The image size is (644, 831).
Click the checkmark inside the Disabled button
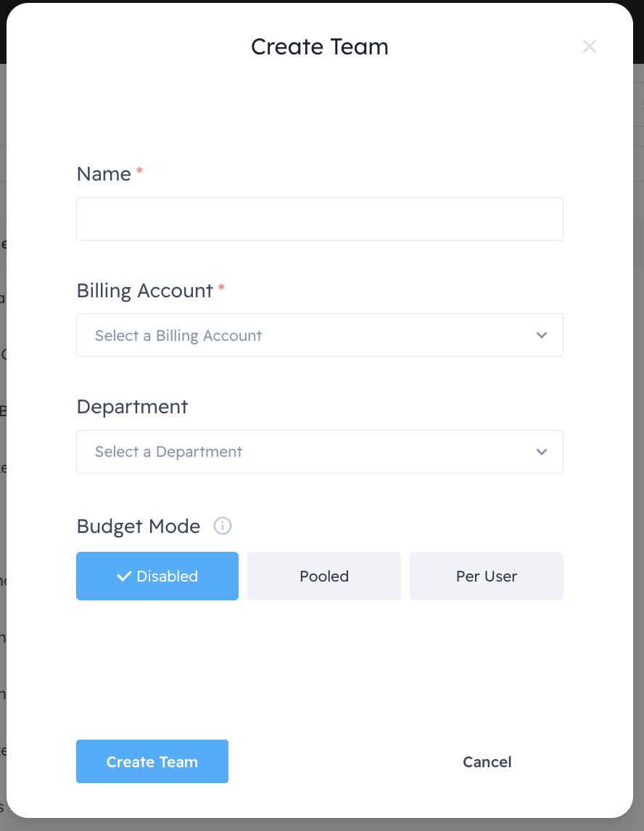coord(123,576)
